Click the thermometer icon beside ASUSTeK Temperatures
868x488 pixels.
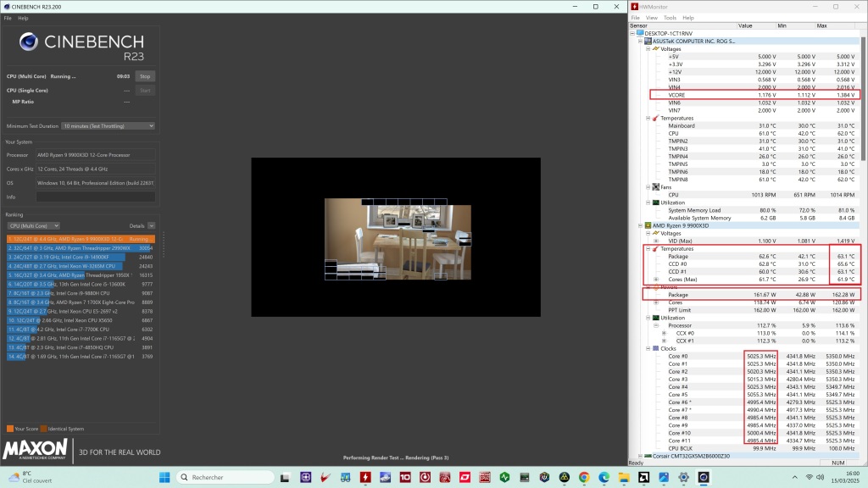tap(655, 118)
